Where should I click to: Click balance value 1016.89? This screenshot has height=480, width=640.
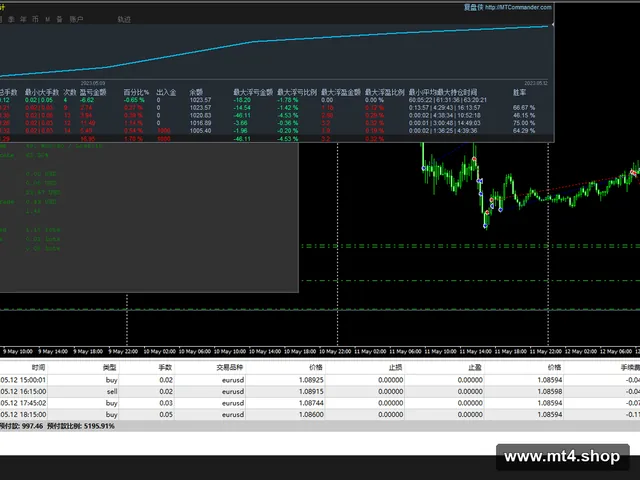click(x=200, y=123)
